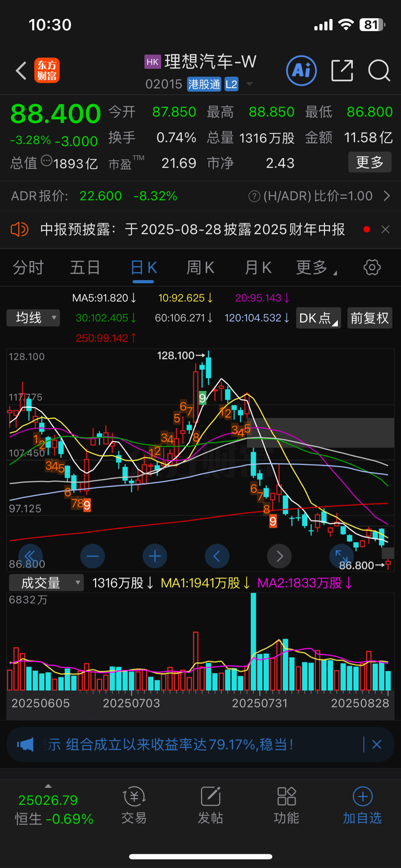401x868 pixels.
Task: Switch to the 分时 tab
Action: 28,267
